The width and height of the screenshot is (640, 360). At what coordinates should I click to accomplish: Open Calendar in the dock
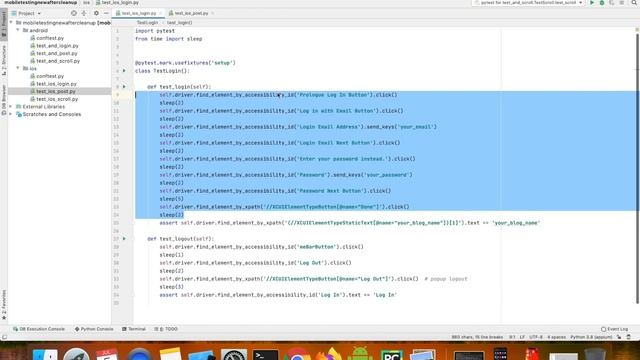tap(107, 354)
